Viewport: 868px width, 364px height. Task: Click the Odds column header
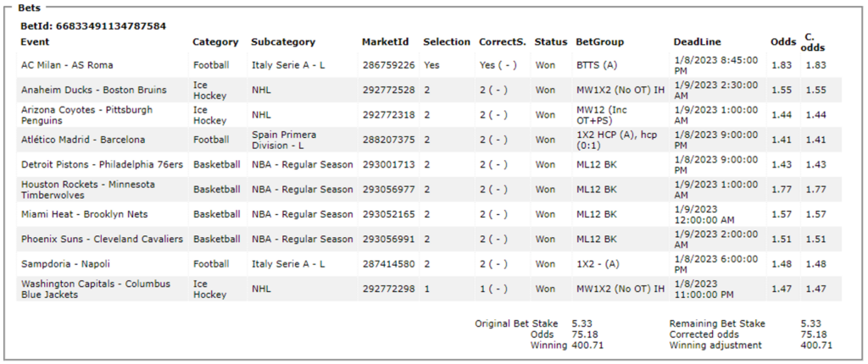coord(781,42)
